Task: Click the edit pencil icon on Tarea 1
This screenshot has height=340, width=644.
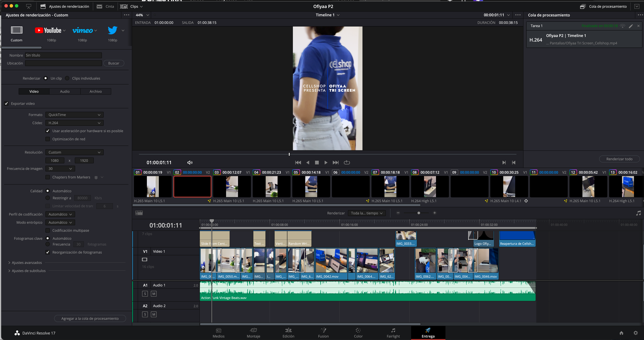Action: pyautogui.click(x=631, y=26)
